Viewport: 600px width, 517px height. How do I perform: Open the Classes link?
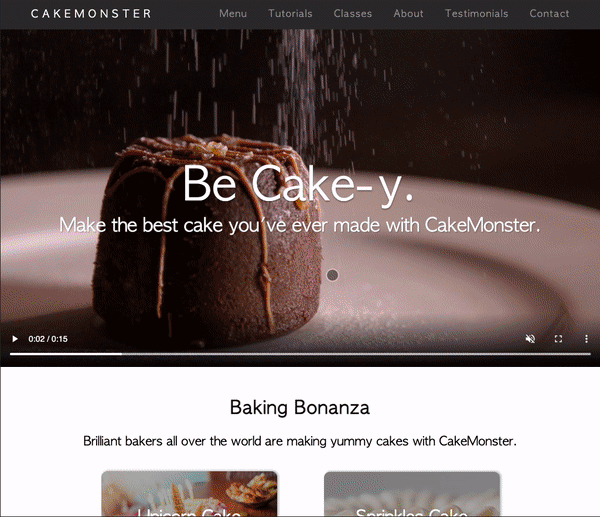pos(352,14)
